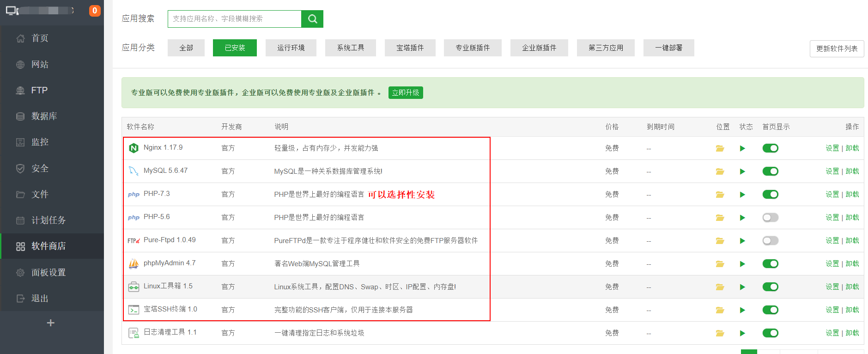
Task: Open the 宝塔SSH终端 folder location icon
Action: [720, 310]
